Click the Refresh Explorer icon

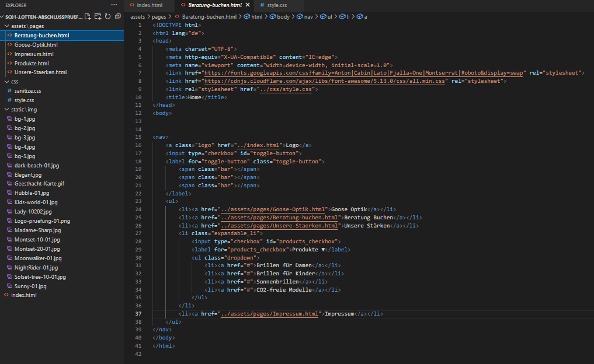[x=108, y=17]
